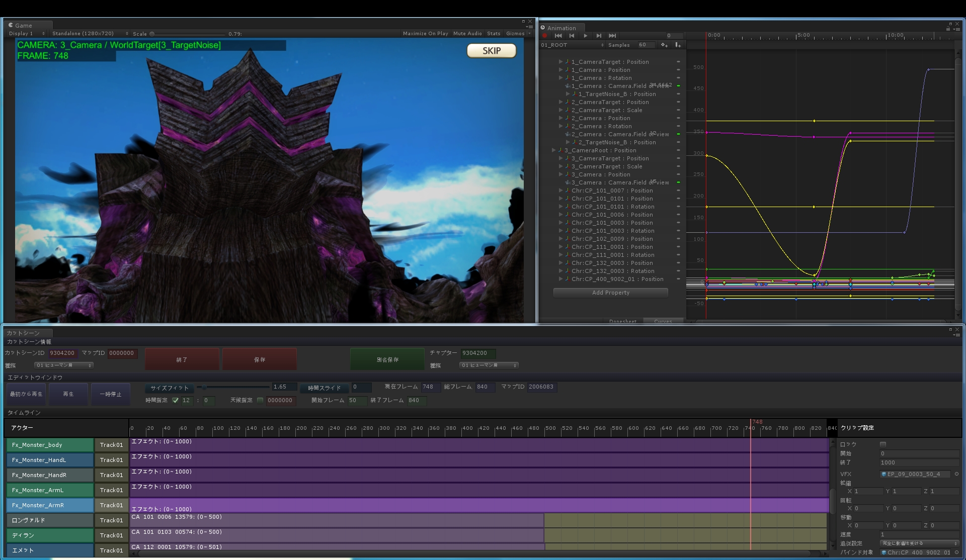Image resolution: width=966 pixels, height=560 pixels.
Task: Click the Add Property button
Action: point(610,293)
